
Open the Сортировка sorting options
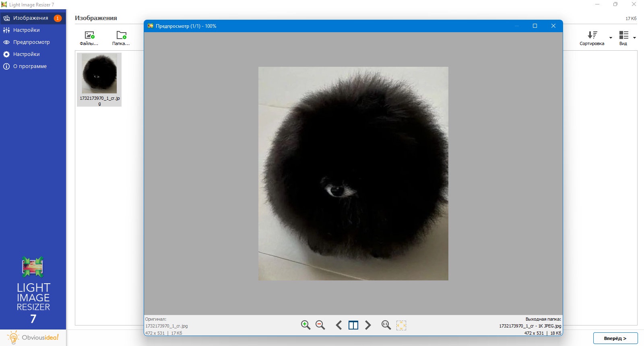592,38
